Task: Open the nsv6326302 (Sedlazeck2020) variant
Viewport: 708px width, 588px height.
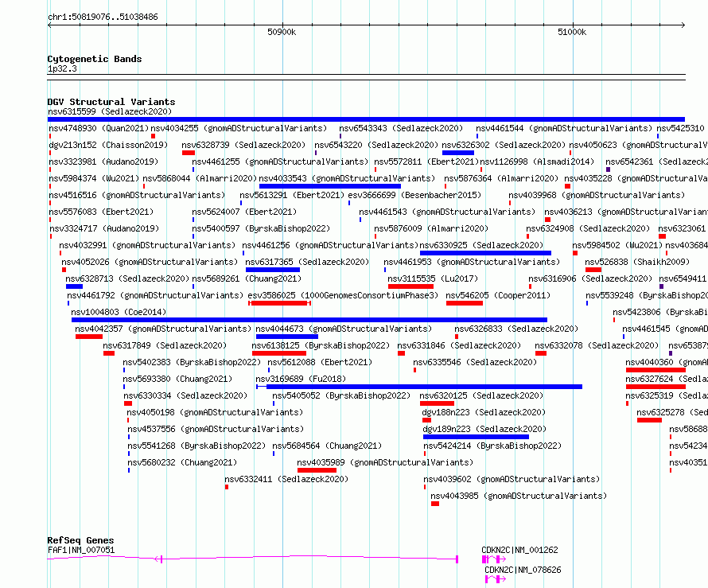Action: coord(504,145)
